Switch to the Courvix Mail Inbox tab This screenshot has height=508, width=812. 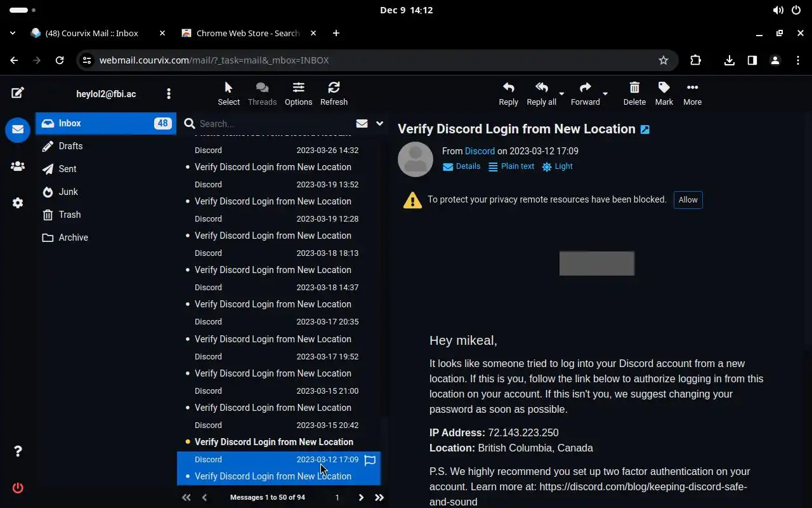pyautogui.click(x=92, y=33)
